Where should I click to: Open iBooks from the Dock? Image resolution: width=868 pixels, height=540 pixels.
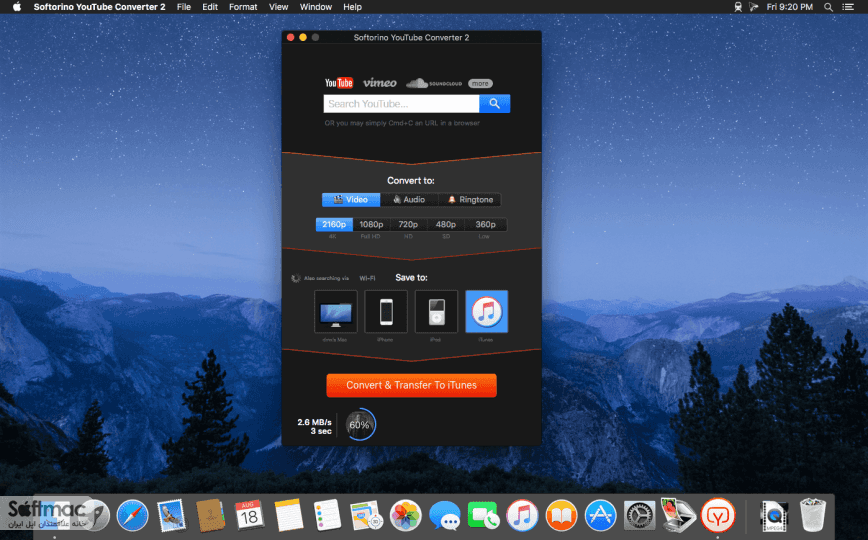pyautogui.click(x=561, y=516)
